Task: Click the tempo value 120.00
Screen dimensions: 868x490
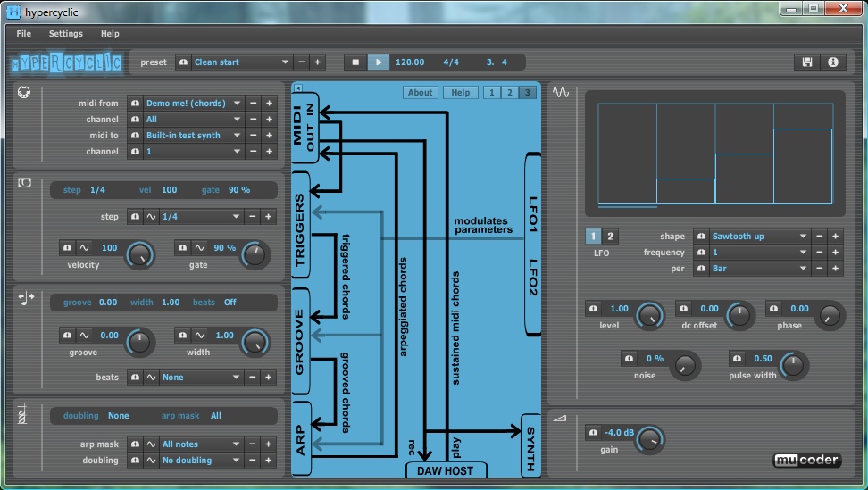Action: pos(410,62)
